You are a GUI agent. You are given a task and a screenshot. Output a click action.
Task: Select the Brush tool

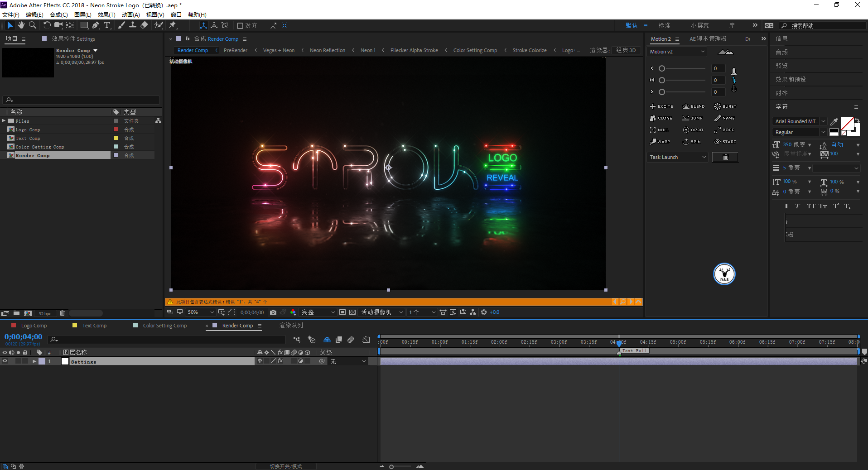[121, 25]
